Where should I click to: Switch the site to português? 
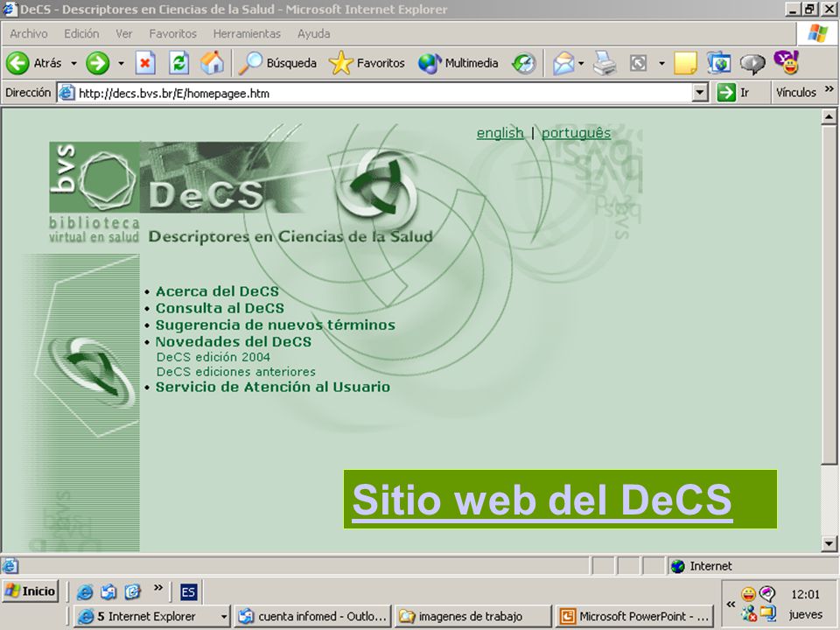576,133
